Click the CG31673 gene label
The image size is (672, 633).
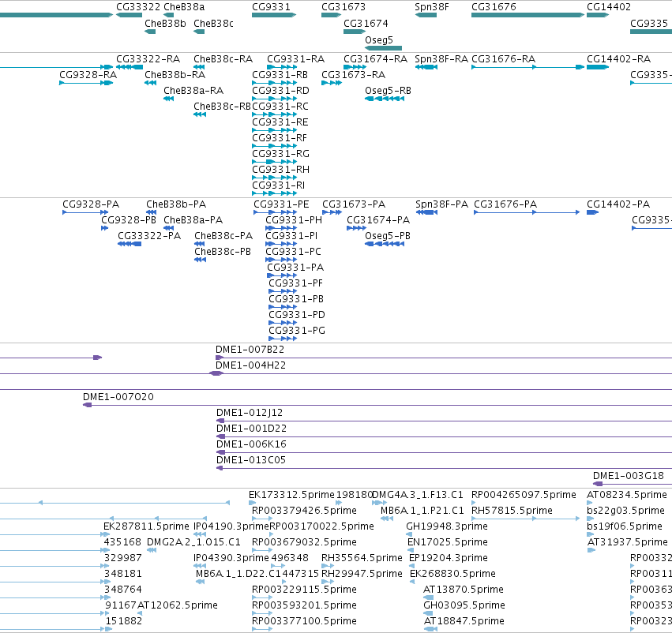pyautogui.click(x=344, y=7)
